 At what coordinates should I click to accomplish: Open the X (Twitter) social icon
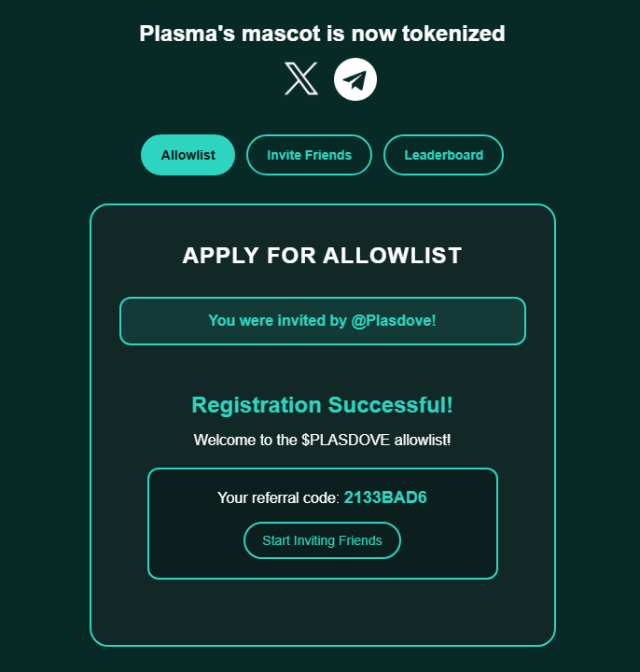tap(301, 78)
